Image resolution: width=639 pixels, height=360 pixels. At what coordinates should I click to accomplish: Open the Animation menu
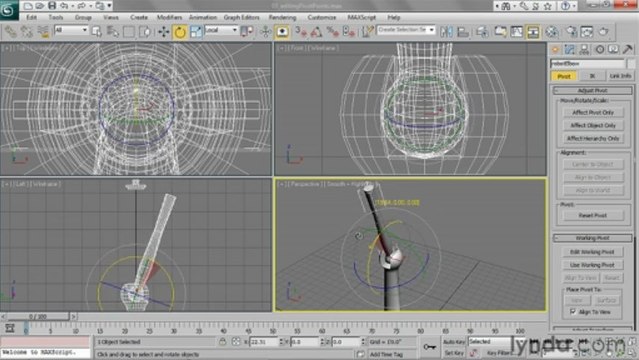(203, 18)
